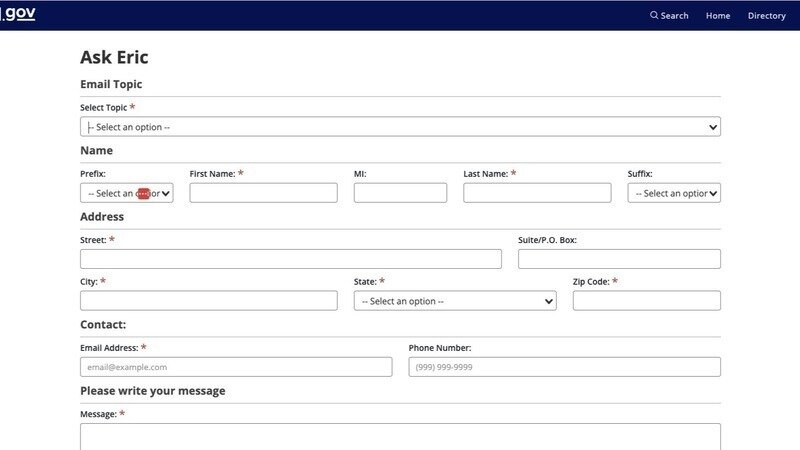
Task: Open the Home navigation link
Action: (x=718, y=15)
